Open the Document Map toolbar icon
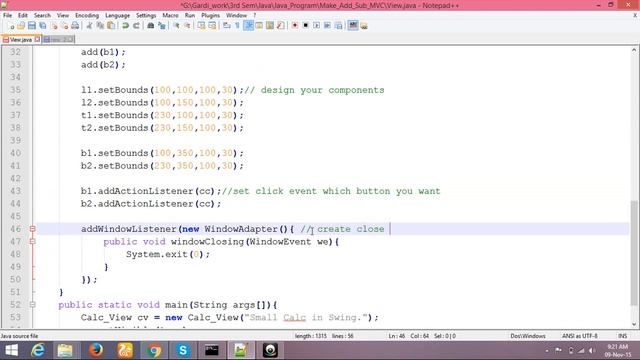The width and height of the screenshot is (640, 360). 270,26
